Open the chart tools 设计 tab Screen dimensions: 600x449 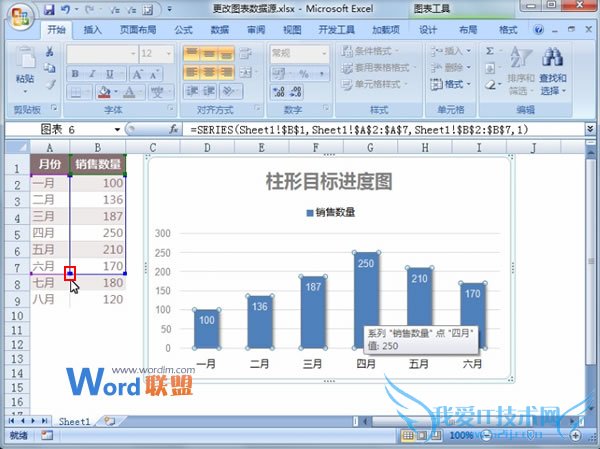[x=428, y=30]
